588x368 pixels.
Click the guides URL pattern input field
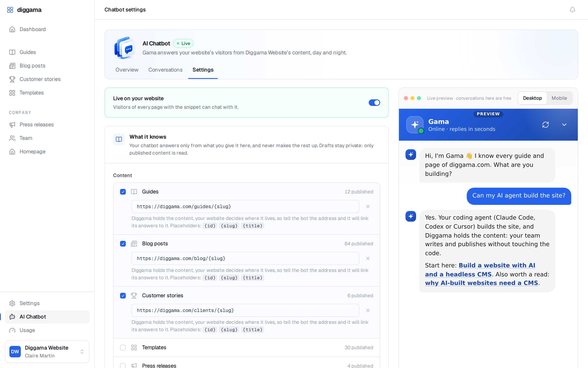[245, 206]
